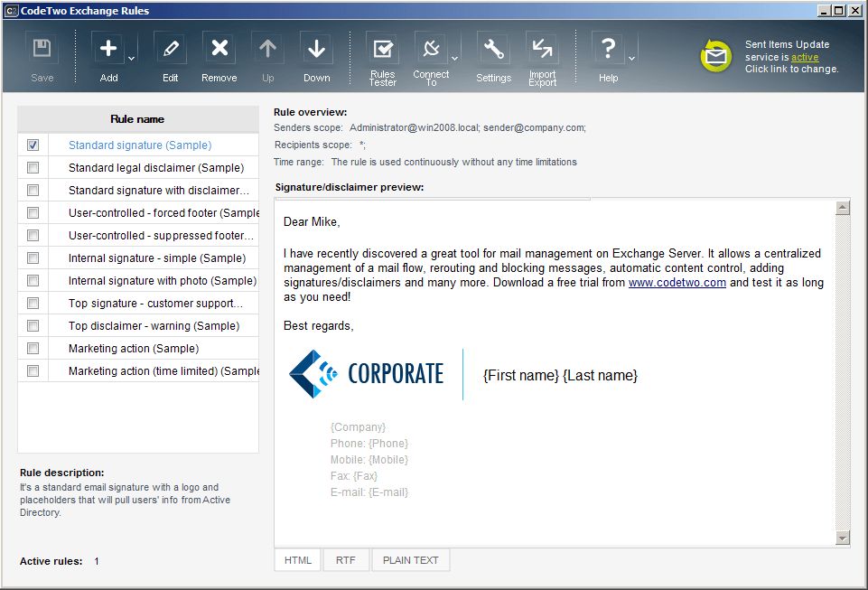Open the Connect To tool

click(x=433, y=50)
